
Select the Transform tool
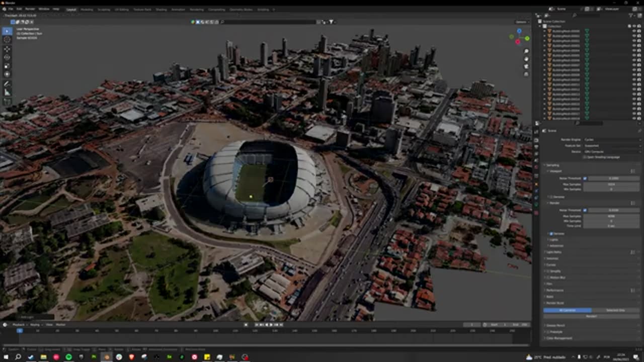7,74
